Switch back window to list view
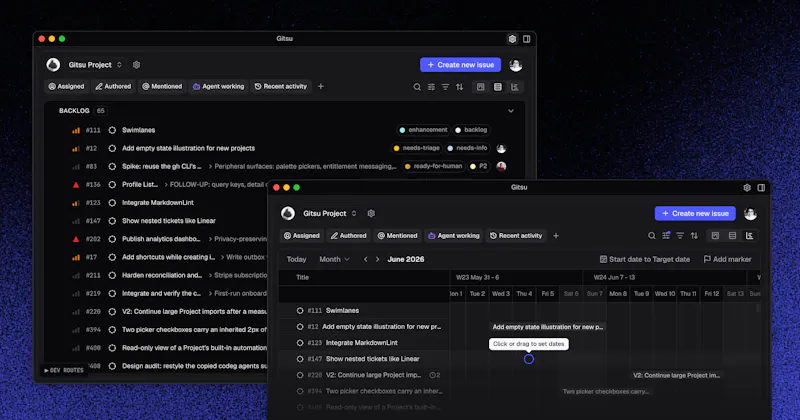 pos(498,87)
